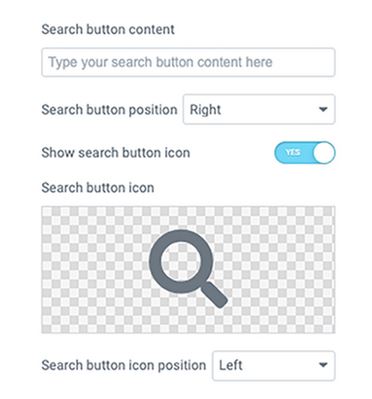Open the Search button icon position dropdown
372x399 pixels.
click(274, 365)
